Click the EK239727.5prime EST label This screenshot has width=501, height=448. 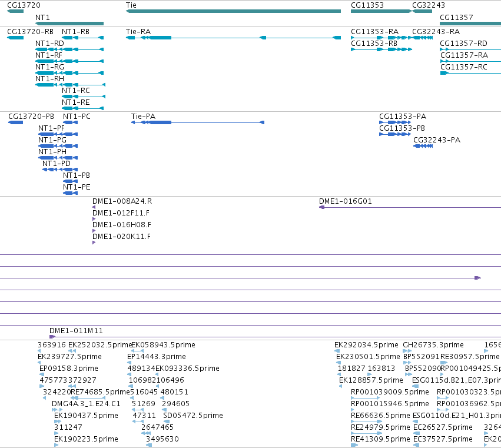point(69,357)
